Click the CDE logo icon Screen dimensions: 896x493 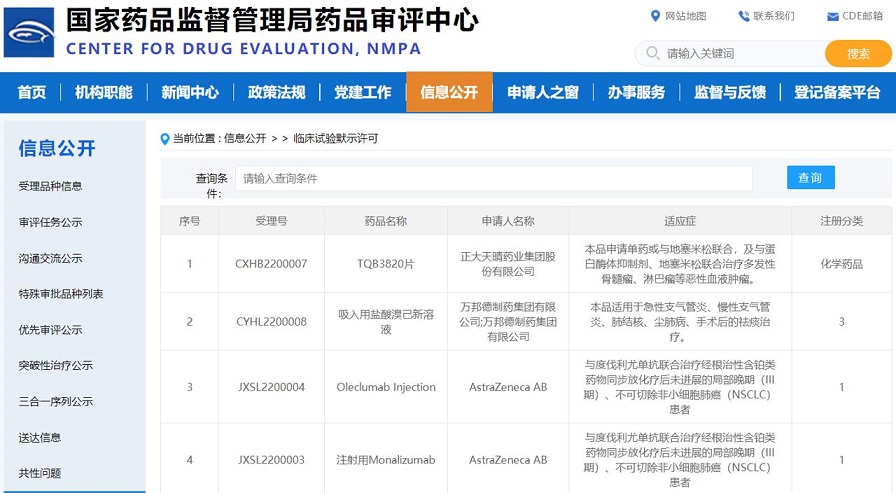(29, 32)
